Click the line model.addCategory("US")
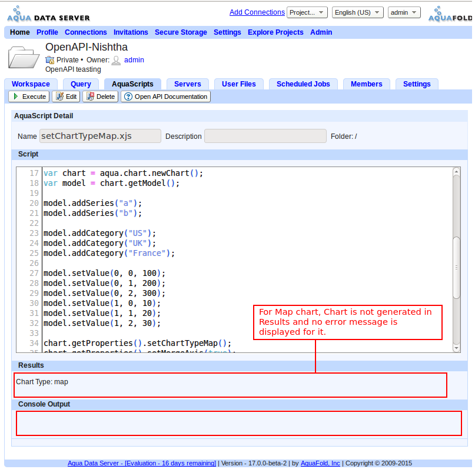The height and width of the screenshot is (476, 475). click(99, 234)
